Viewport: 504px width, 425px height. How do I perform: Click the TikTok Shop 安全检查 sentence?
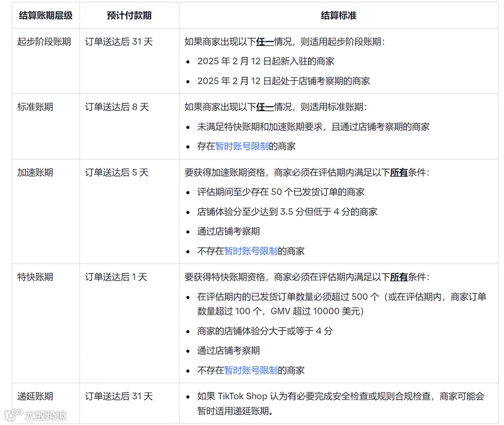point(340,404)
